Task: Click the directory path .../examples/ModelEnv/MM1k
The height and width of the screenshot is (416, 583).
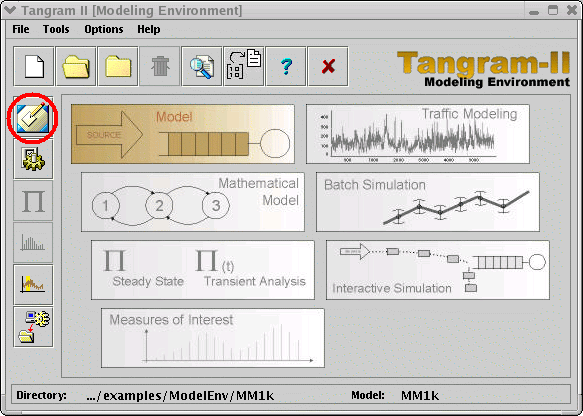Action: click(x=180, y=396)
